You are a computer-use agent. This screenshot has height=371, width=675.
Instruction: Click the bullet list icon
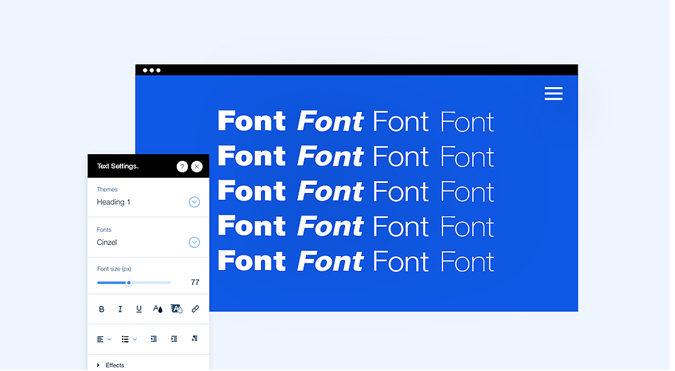125,340
